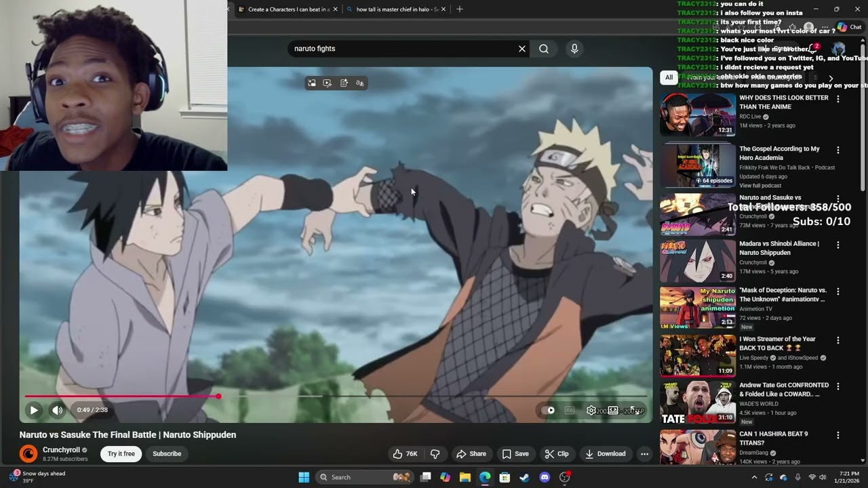868x488 pixels.
Task: Click 'View full podcast' link
Action: (x=760, y=186)
